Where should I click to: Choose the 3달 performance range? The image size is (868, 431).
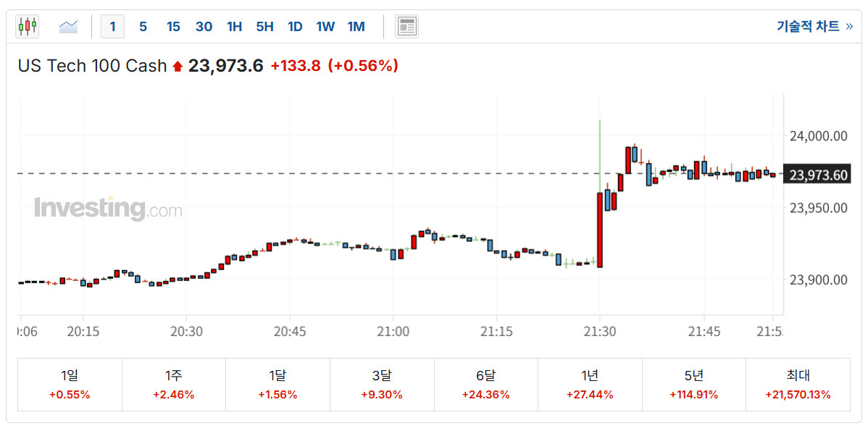coord(382,385)
